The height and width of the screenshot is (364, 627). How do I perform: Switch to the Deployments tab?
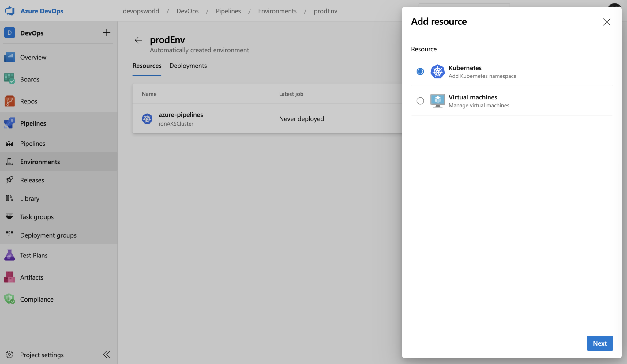pos(188,66)
